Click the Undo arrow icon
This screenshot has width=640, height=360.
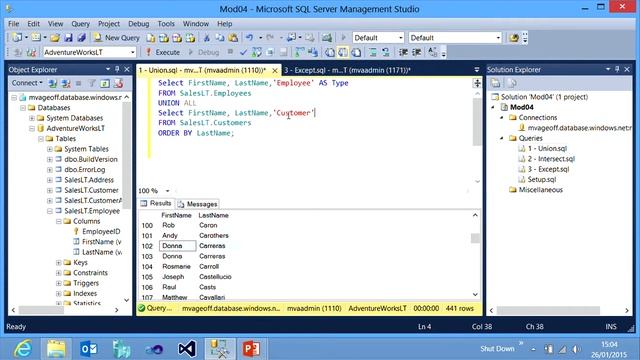pos(249,38)
